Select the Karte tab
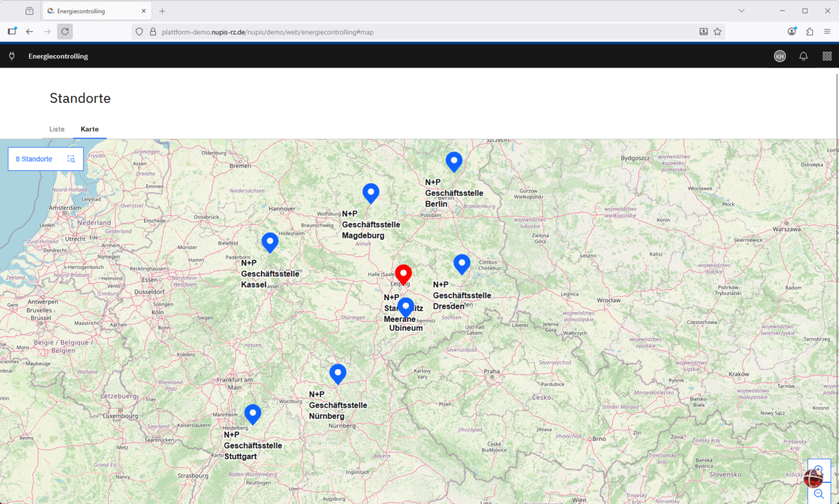 pyautogui.click(x=90, y=129)
